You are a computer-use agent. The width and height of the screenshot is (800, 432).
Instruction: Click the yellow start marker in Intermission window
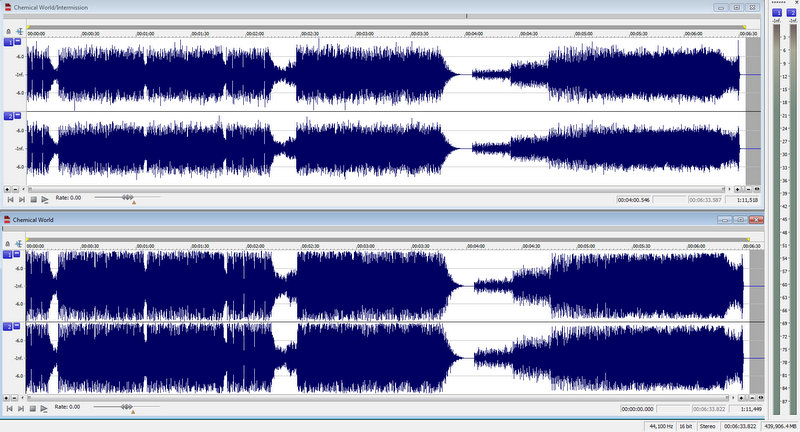pos(29,27)
